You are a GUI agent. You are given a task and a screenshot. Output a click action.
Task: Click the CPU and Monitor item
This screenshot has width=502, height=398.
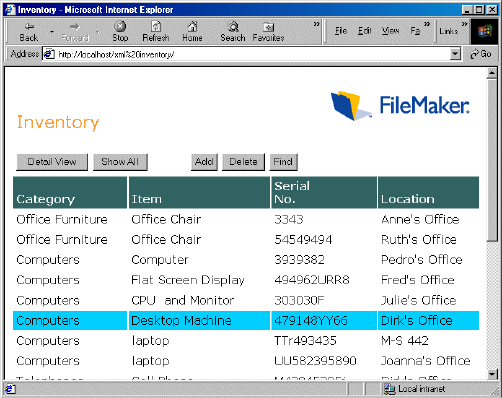tap(183, 301)
